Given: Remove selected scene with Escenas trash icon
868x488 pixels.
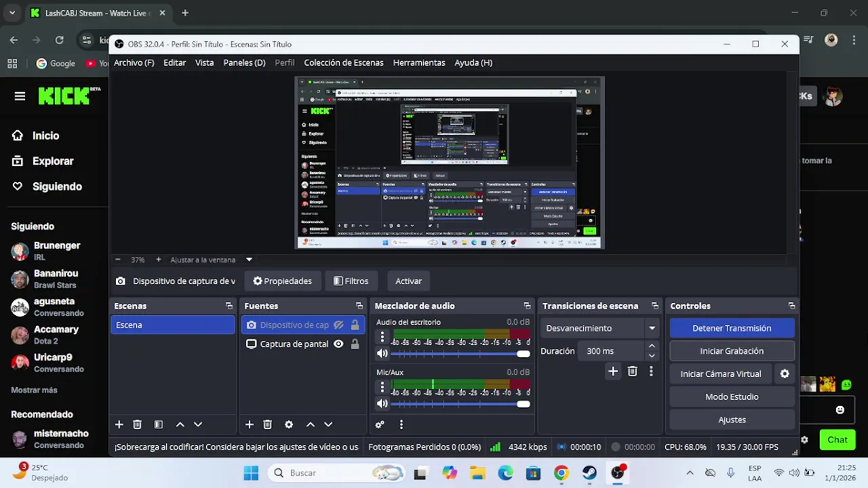Looking at the screenshot, I should click(137, 424).
